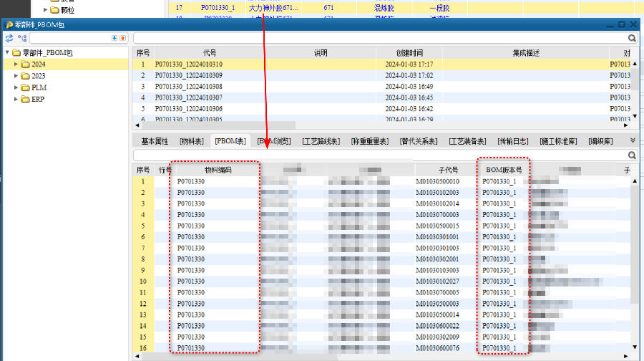Click sub-code M01030301001
The image size is (644, 361).
click(x=437, y=237)
